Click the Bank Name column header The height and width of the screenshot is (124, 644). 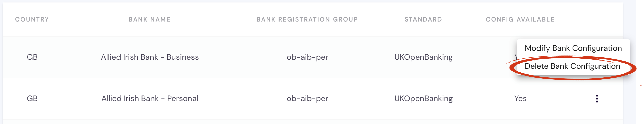point(149,19)
